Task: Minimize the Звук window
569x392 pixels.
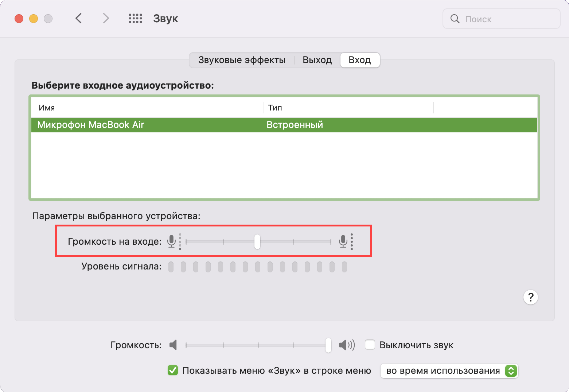Action: click(x=34, y=19)
